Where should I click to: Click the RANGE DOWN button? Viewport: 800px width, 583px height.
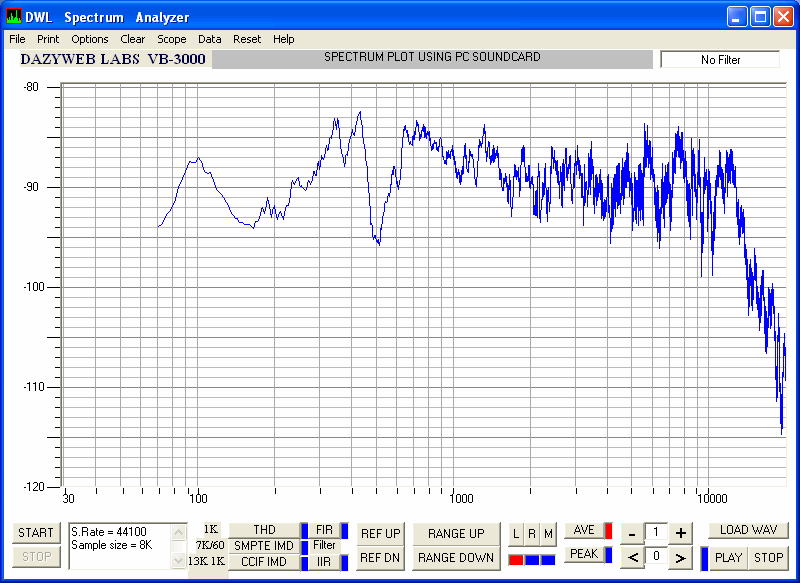(x=456, y=558)
